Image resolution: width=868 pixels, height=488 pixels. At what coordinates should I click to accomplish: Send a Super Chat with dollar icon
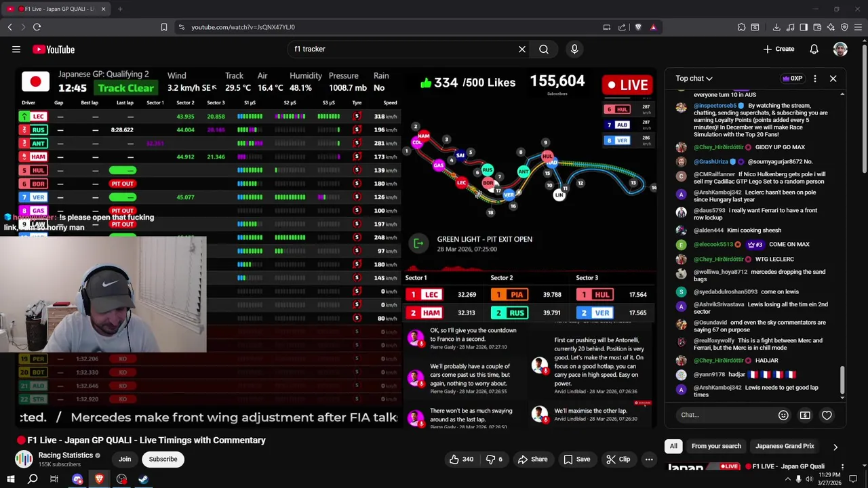click(x=805, y=415)
